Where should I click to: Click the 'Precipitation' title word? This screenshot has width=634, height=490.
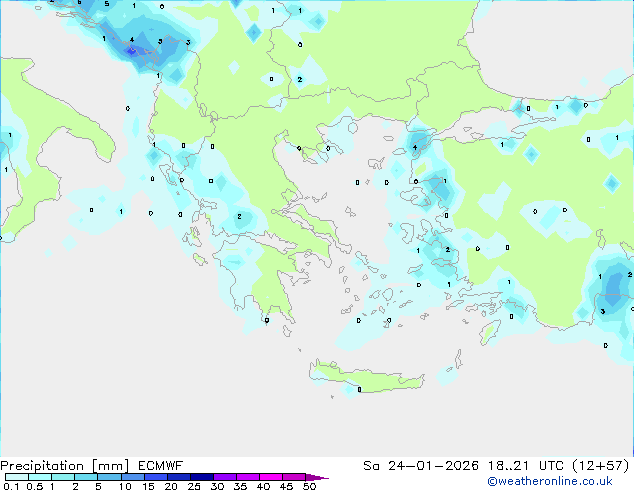pyautogui.click(x=42, y=466)
